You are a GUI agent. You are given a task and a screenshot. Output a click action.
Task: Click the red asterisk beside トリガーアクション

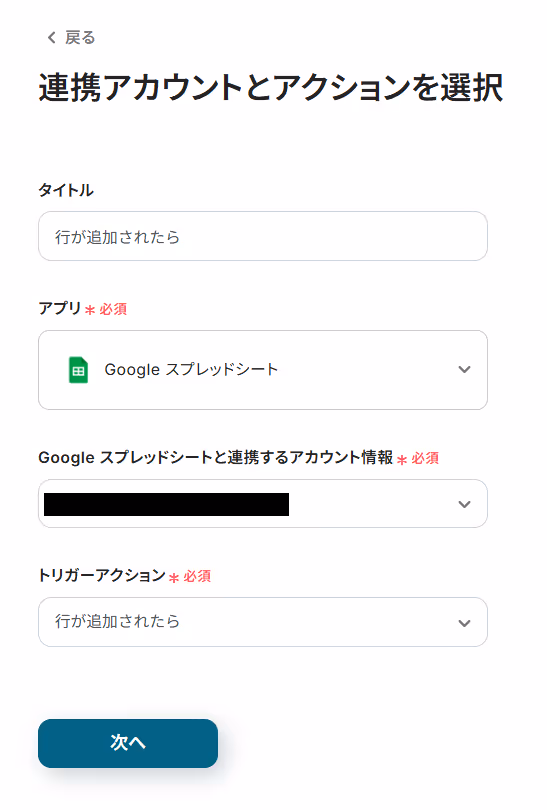click(174, 578)
